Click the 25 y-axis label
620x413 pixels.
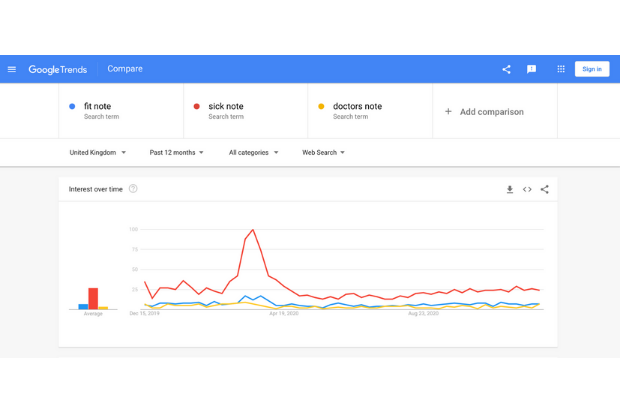tap(135, 290)
